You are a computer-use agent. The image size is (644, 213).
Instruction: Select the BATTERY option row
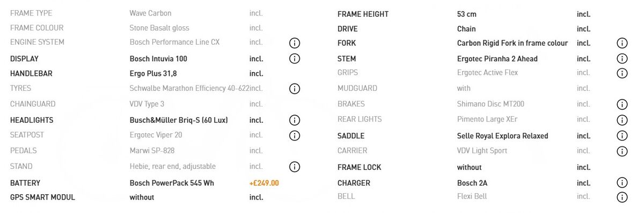[x=145, y=183]
